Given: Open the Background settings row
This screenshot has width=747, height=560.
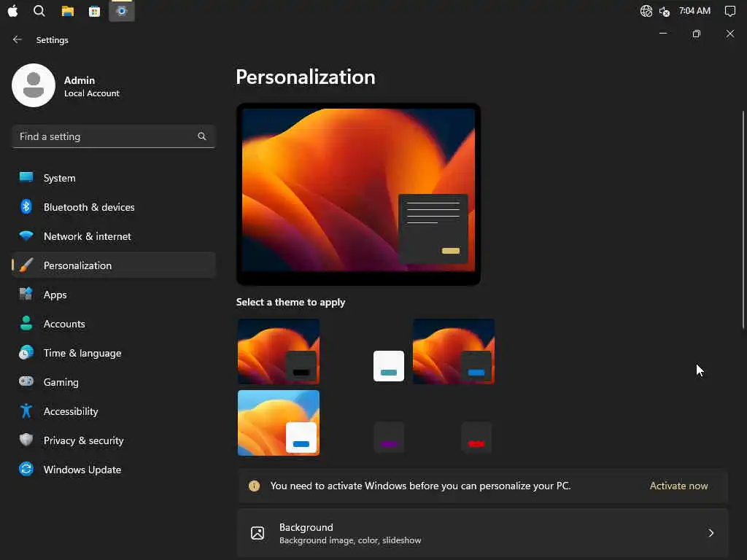Looking at the screenshot, I should tap(483, 533).
